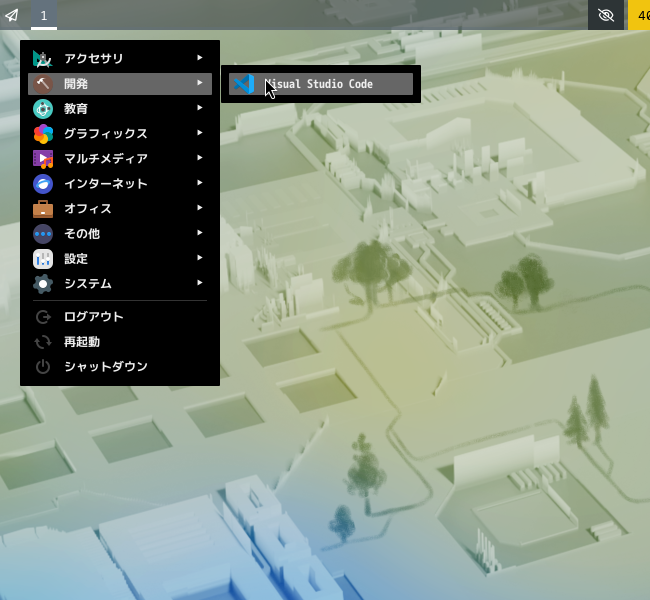This screenshot has height=600, width=650.
Task: Open the グラフィックス menu entry
Action: (x=120, y=134)
